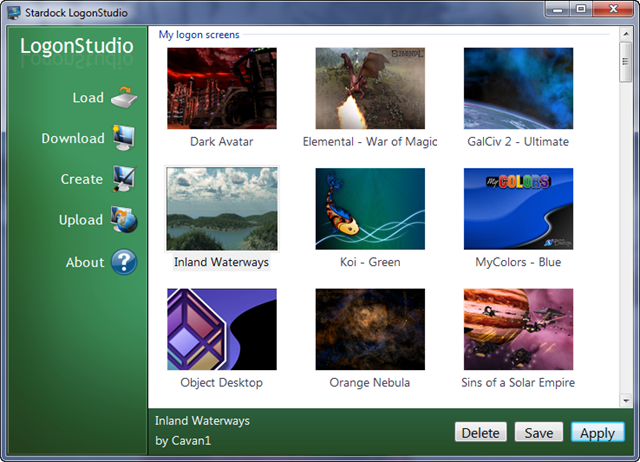Click the "Dark Avatar" caption text
The height and width of the screenshot is (462, 640).
222,142
